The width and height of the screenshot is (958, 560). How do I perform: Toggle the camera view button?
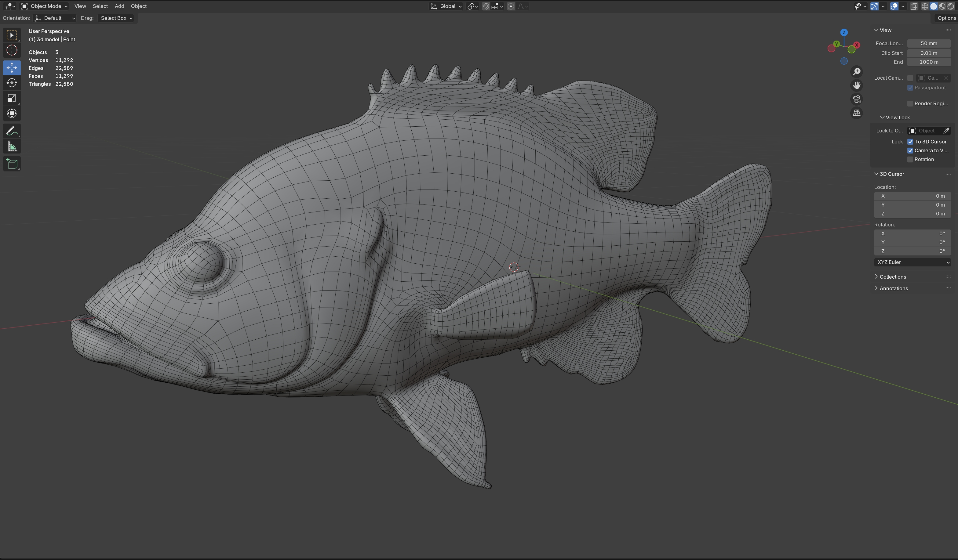(856, 99)
